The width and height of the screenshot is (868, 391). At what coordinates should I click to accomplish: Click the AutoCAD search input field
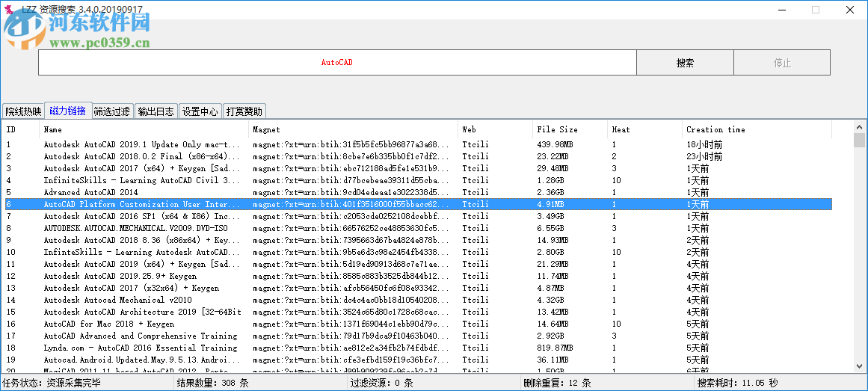[x=337, y=63]
